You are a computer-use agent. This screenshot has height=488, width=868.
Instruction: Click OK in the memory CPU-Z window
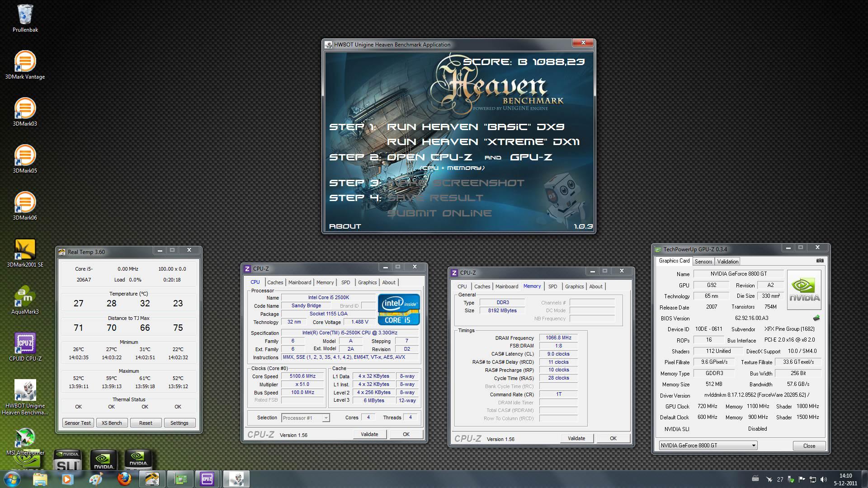pos(613,438)
